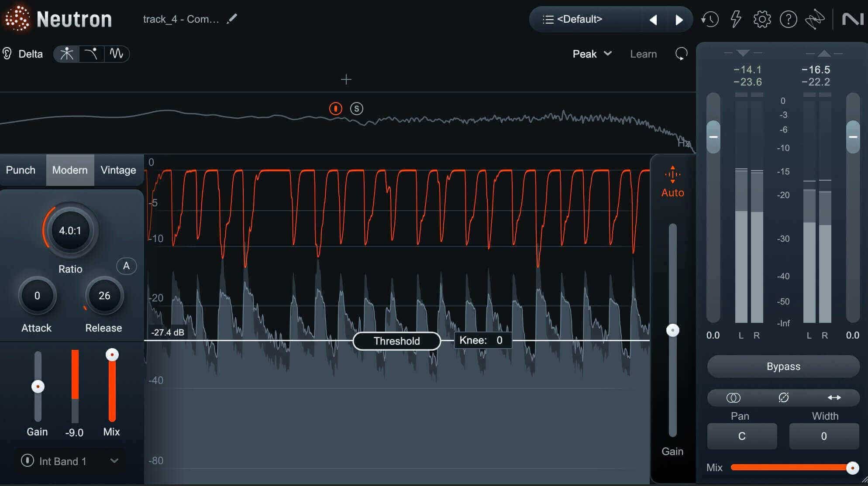Enable the auto release A button
This screenshot has width=868, height=486.
click(x=126, y=266)
